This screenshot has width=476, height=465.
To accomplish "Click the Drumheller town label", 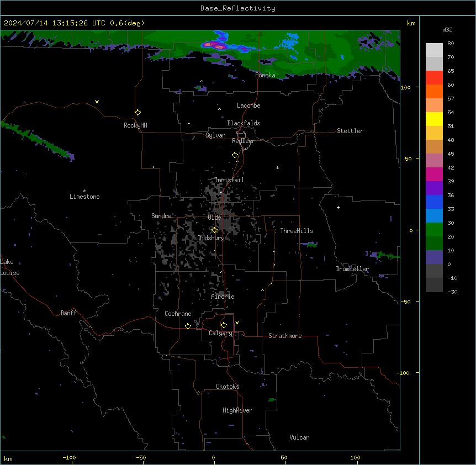I will tap(352, 269).
